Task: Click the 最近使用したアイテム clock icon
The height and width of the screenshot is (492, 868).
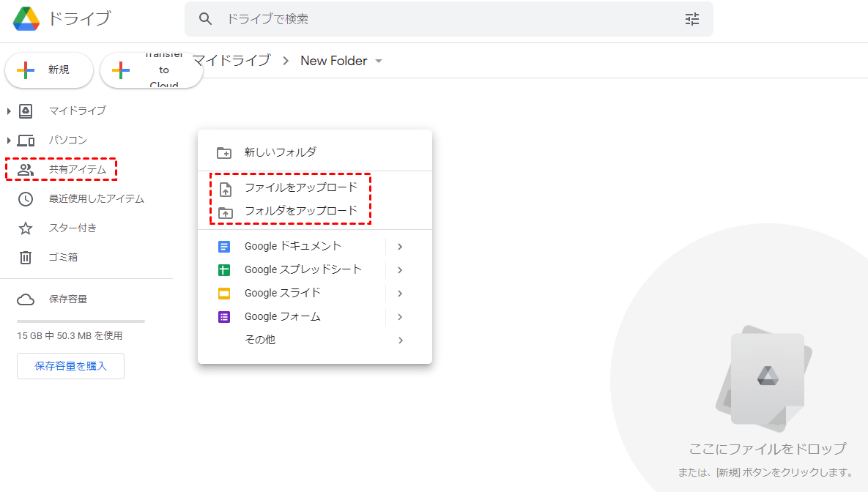Action: coord(26,199)
